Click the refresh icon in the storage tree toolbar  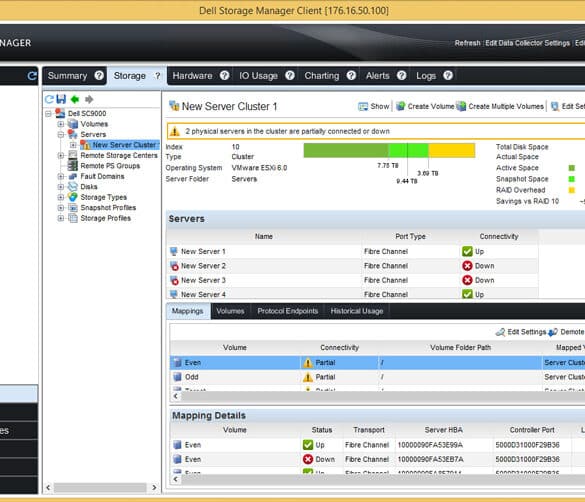[49, 99]
